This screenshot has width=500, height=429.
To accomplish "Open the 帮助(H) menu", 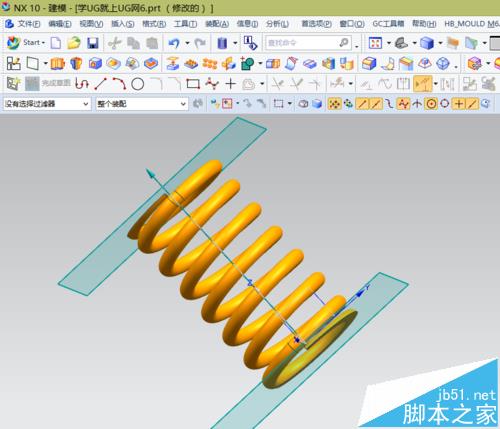I will (424, 24).
